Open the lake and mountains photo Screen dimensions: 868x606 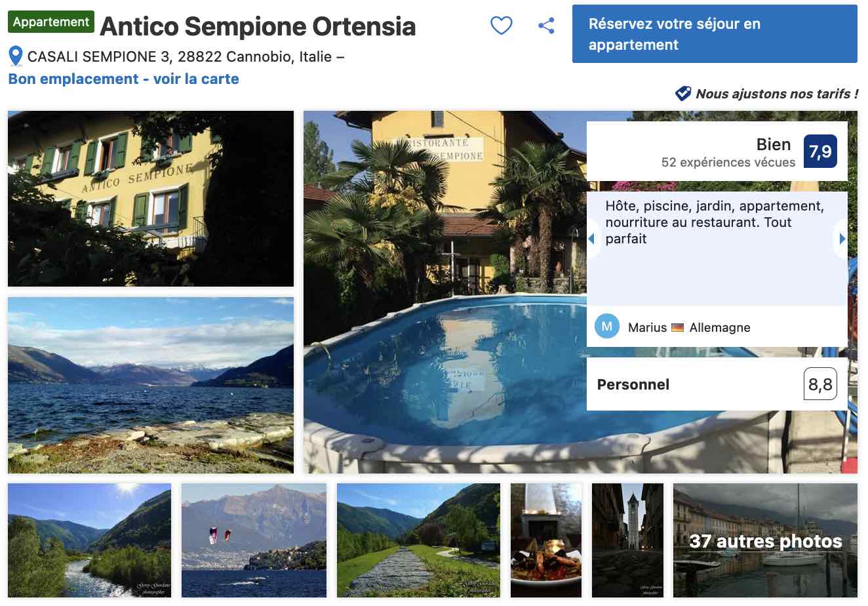coord(151,385)
